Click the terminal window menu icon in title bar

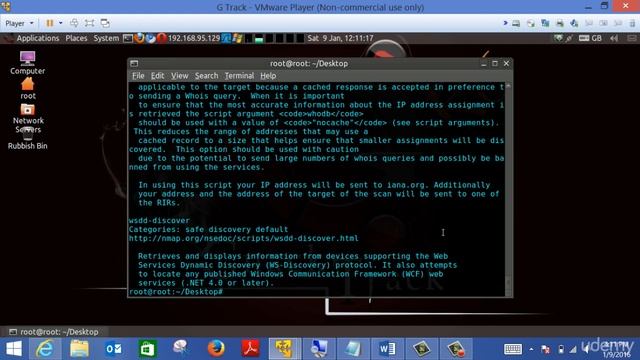(134, 64)
